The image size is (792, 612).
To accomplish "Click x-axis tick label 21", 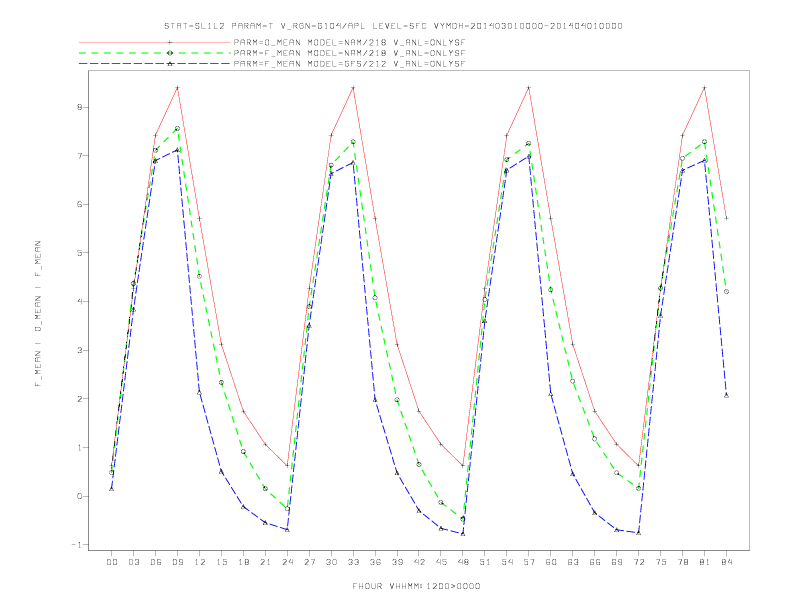I will point(265,562).
